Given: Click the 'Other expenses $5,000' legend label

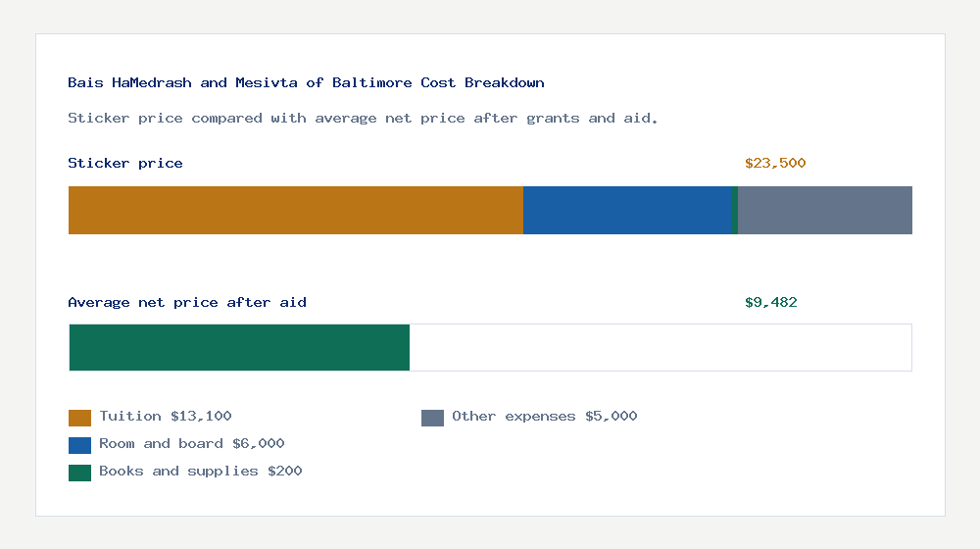Looking at the screenshot, I should (544, 417).
